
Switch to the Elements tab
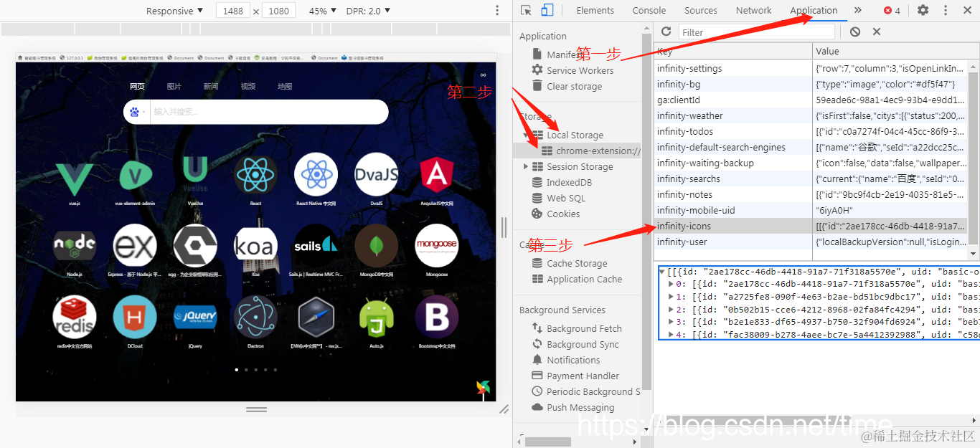(595, 10)
